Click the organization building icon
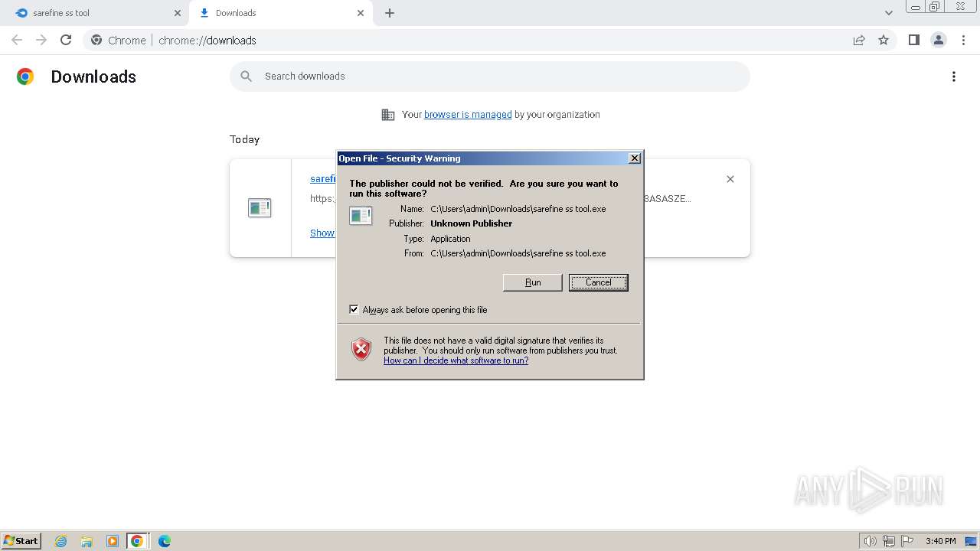Image resolution: width=980 pixels, height=551 pixels. tap(388, 115)
